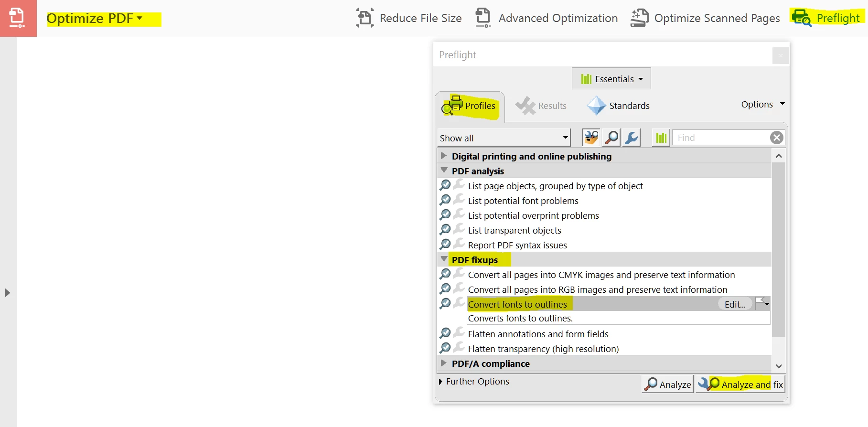Expand Digital printing and online publishing group

444,156
